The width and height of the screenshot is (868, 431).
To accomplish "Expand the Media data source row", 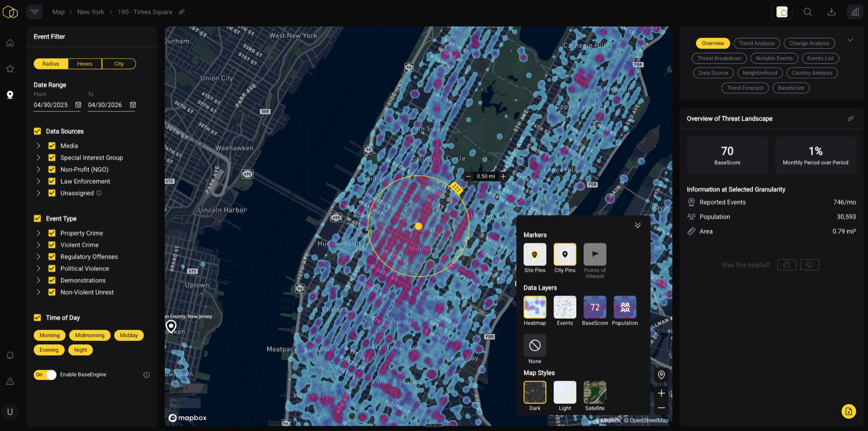I will 38,146.
